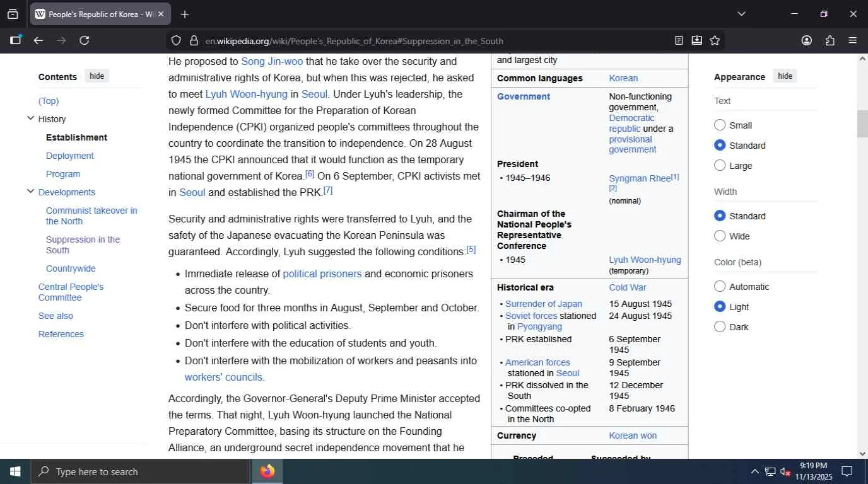The width and height of the screenshot is (868, 484).
Task: Open the political prisoners link
Action: [322, 274]
